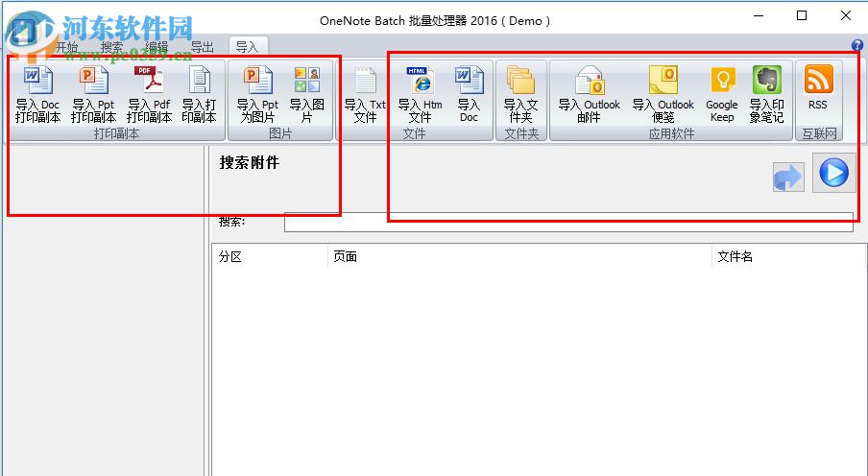868x476 pixels.
Task: Close the OneNote Batch window
Action: pyautogui.click(x=846, y=16)
